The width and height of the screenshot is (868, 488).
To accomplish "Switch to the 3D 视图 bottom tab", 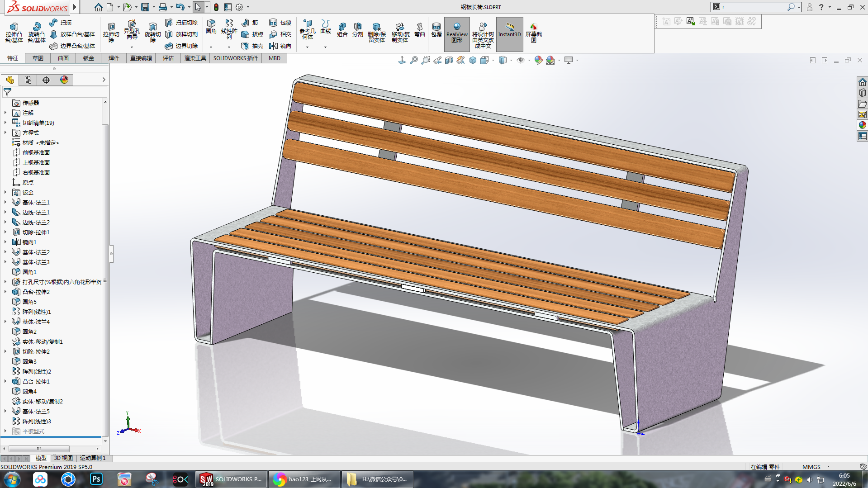I will click(x=63, y=458).
